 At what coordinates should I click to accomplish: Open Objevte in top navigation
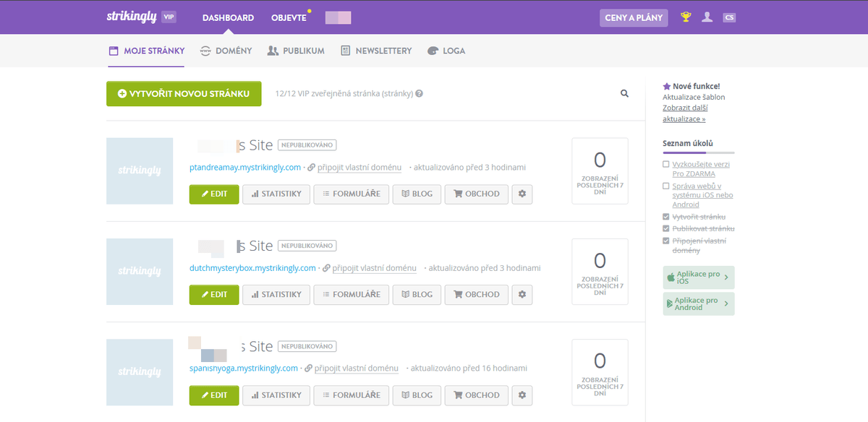(289, 17)
